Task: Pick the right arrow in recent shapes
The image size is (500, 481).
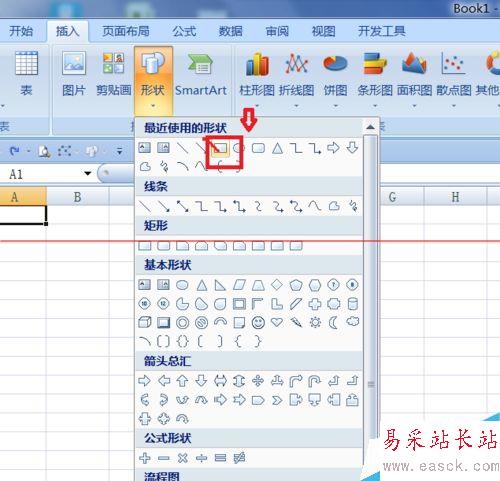Action: point(333,148)
